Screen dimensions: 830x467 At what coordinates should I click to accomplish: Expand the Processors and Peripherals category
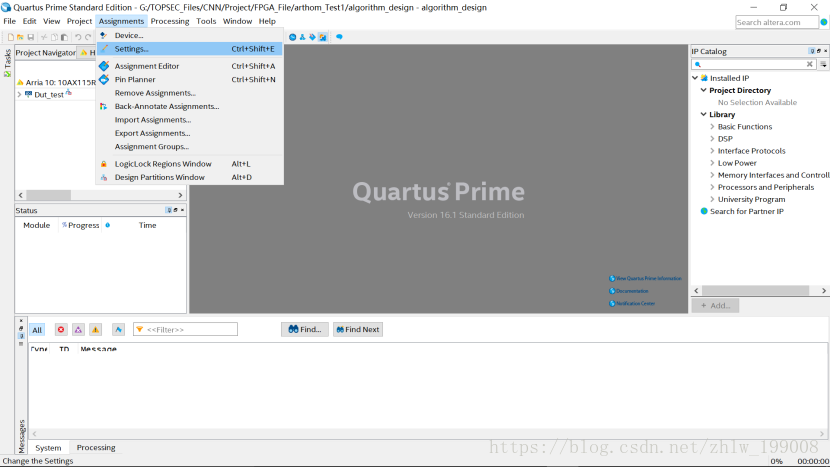click(x=712, y=187)
